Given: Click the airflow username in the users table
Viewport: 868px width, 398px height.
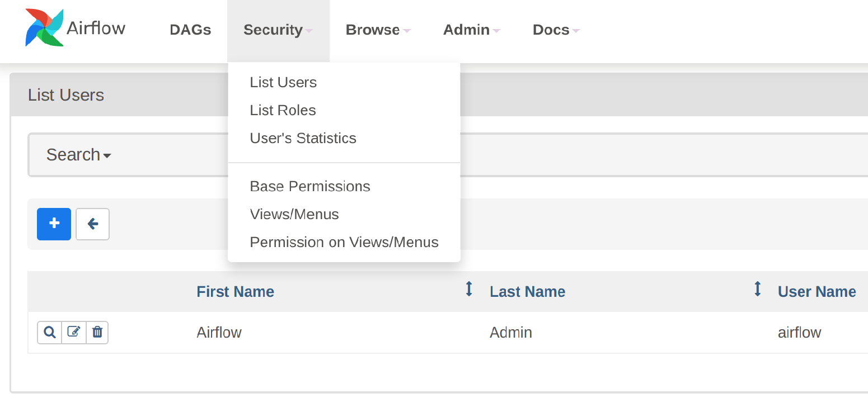Looking at the screenshot, I should (x=799, y=332).
